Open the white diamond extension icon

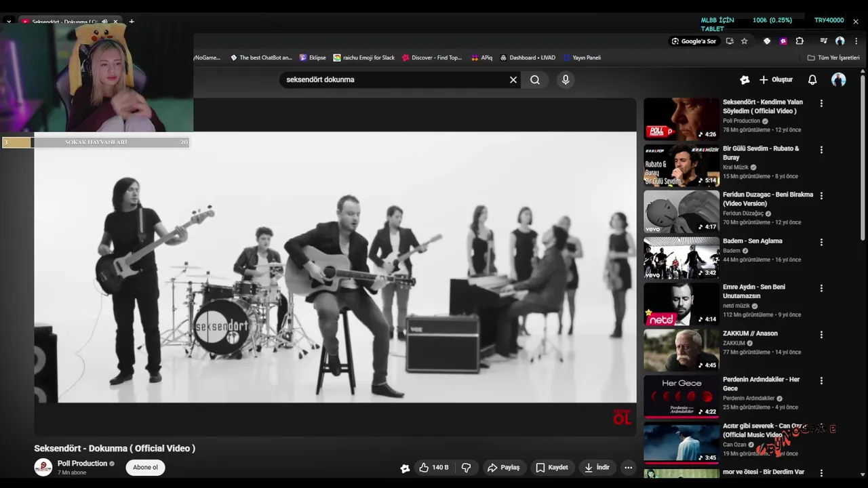point(767,41)
